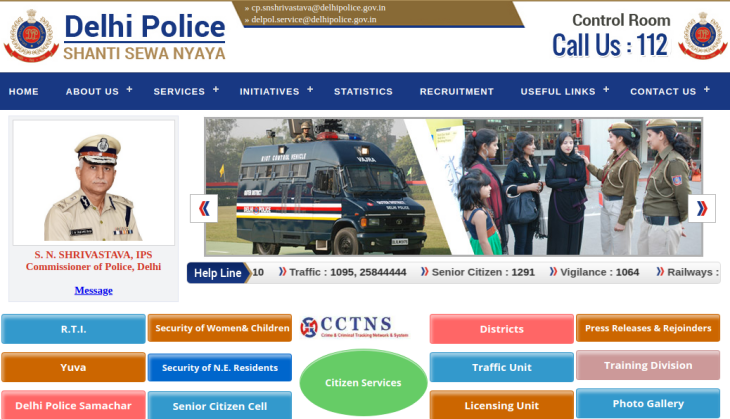Open the Contact Us menu
This screenshot has width=730, height=419.
pyautogui.click(x=663, y=92)
